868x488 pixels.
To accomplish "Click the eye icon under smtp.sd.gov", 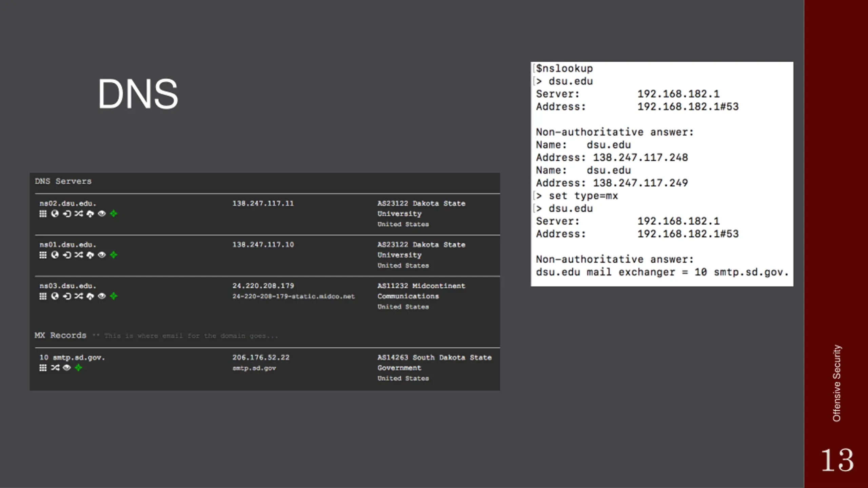I will 67,368.
